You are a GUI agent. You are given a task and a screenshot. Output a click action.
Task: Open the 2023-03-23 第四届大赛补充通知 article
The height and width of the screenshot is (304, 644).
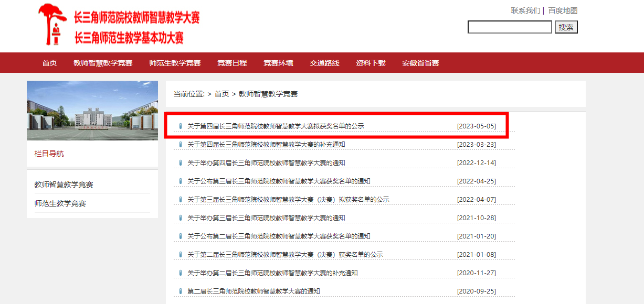click(x=266, y=145)
